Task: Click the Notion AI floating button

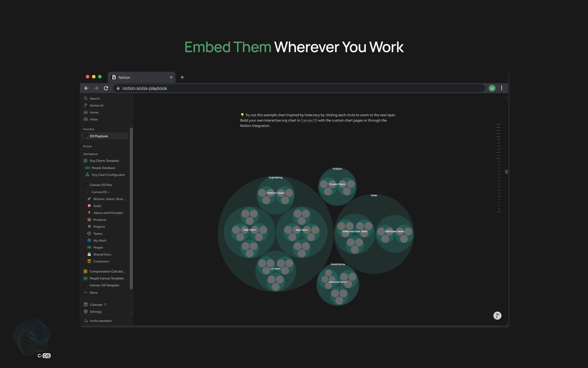Action: point(497,316)
